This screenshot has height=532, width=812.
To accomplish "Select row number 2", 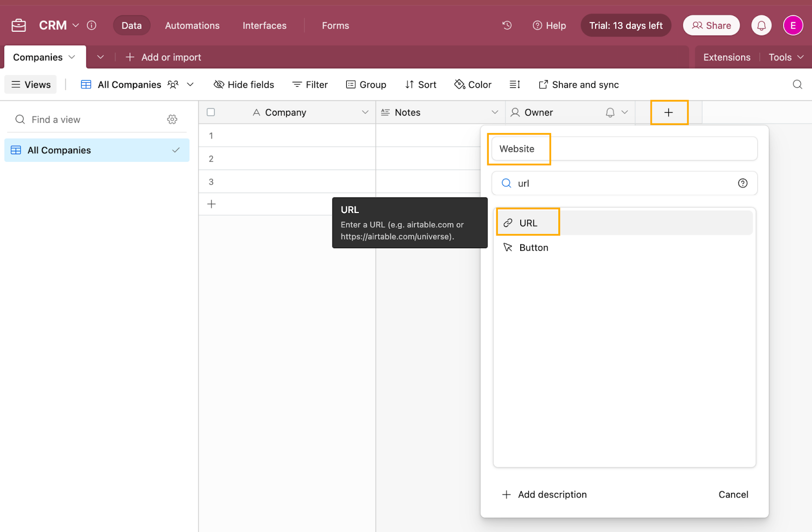I will [x=211, y=158].
